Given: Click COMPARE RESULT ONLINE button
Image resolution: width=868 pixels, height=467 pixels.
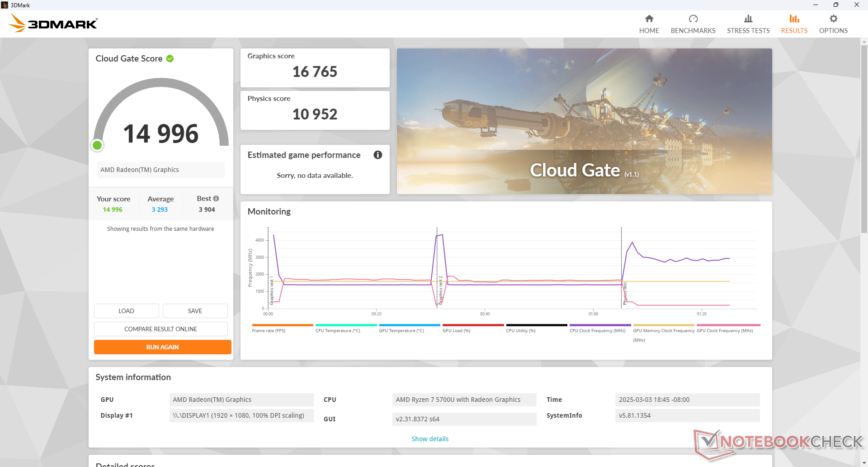Looking at the screenshot, I should pyautogui.click(x=160, y=329).
